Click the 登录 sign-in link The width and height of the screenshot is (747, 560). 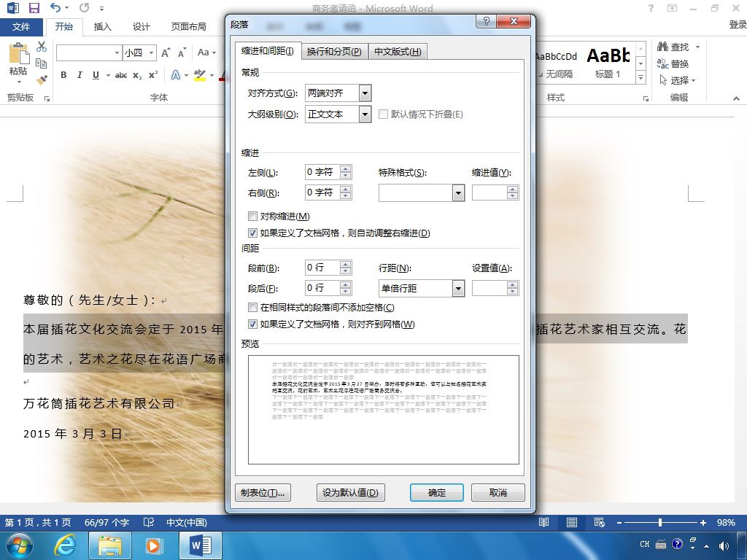coord(738,25)
